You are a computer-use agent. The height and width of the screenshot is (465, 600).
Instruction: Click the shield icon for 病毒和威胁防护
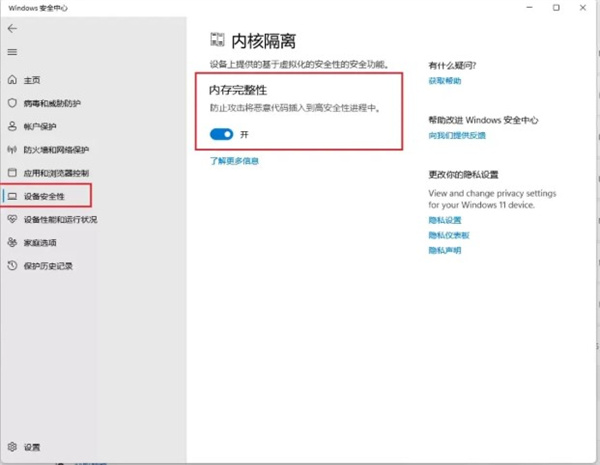[x=12, y=103]
